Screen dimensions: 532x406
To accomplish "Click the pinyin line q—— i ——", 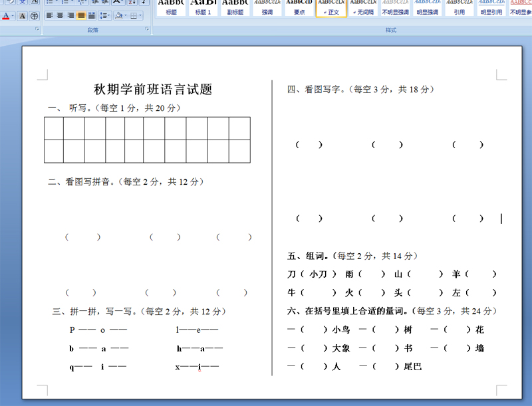I will coord(98,367).
